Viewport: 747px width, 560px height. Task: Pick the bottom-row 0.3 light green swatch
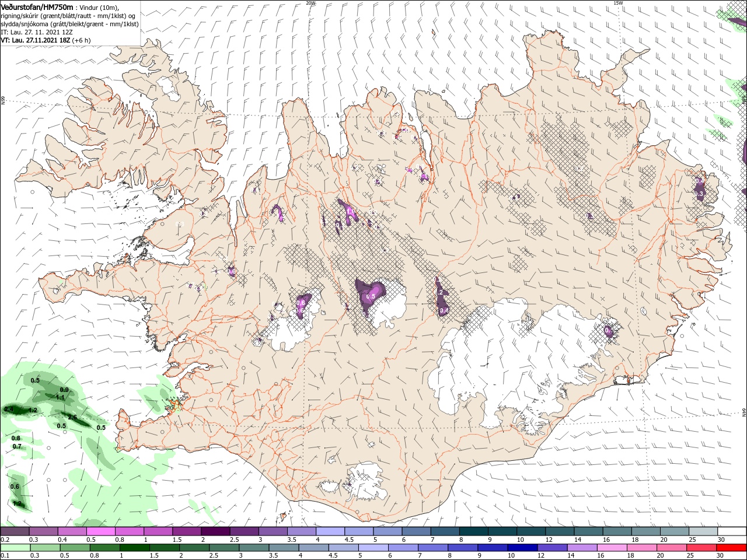click(x=46, y=548)
